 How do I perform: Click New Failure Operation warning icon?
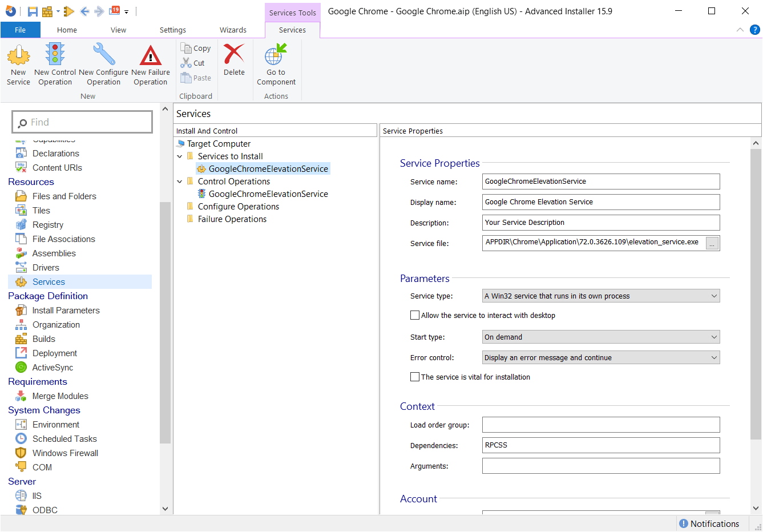151,55
